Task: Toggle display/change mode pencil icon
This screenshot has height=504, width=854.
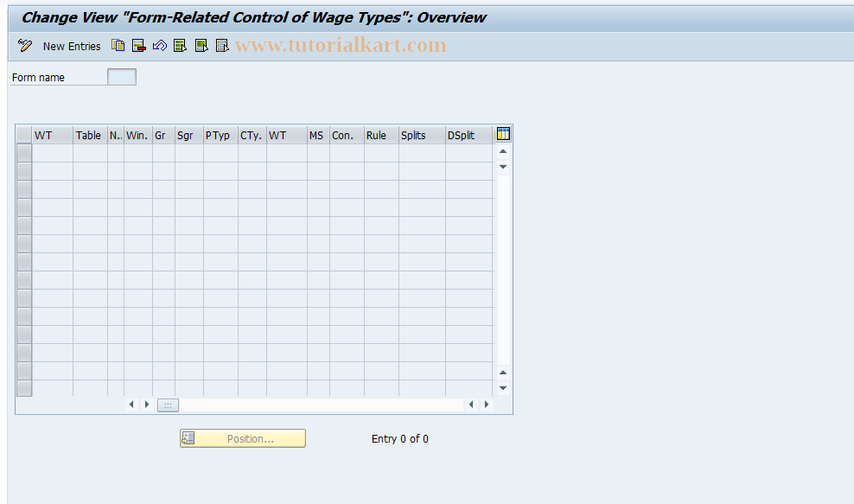Action: point(25,45)
